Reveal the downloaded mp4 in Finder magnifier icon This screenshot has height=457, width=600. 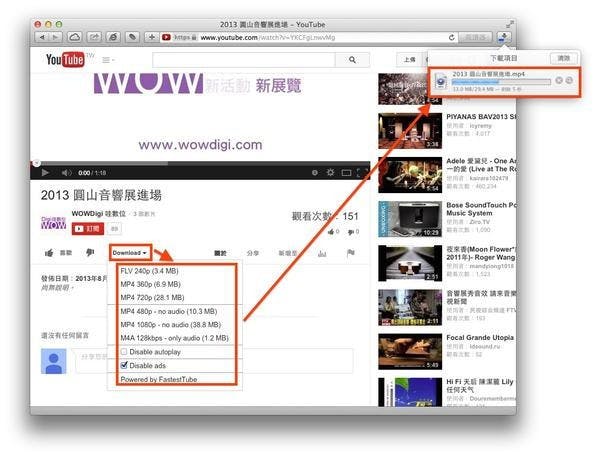point(569,80)
